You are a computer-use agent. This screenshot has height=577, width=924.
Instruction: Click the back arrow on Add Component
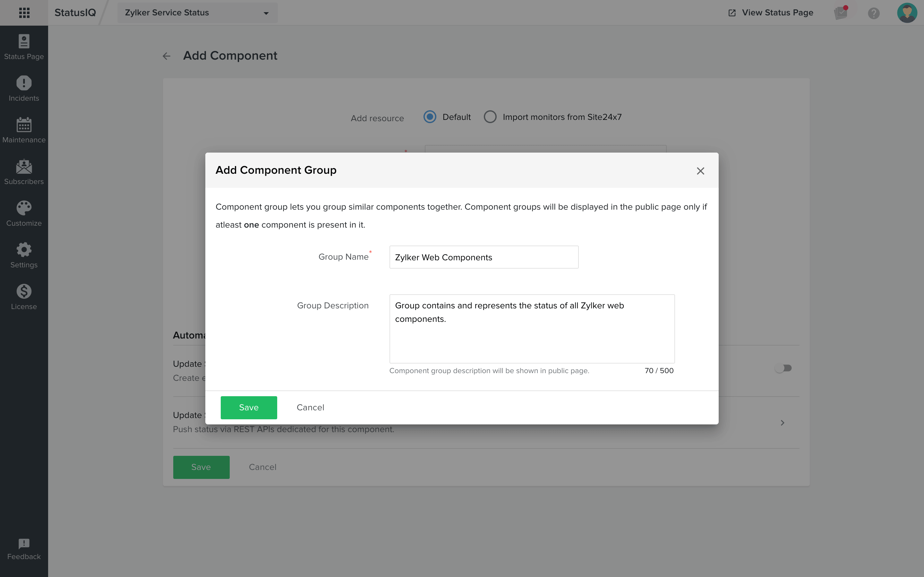click(166, 56)
